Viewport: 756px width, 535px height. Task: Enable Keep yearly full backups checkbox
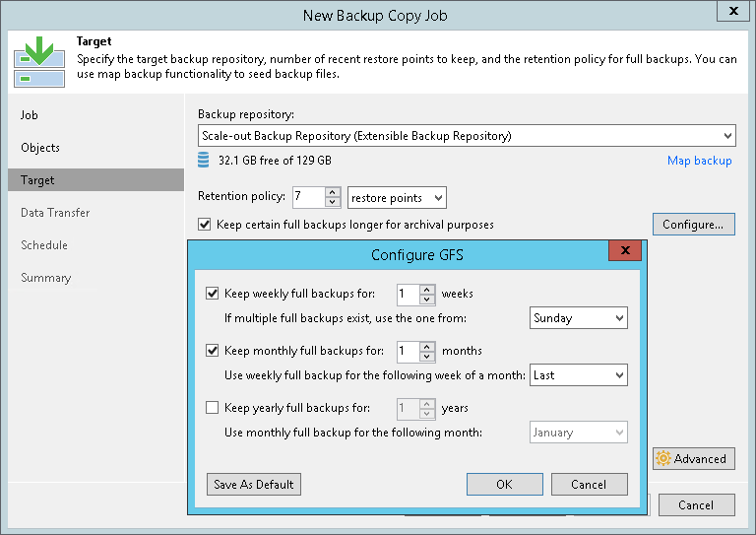(x=213, y=408)
